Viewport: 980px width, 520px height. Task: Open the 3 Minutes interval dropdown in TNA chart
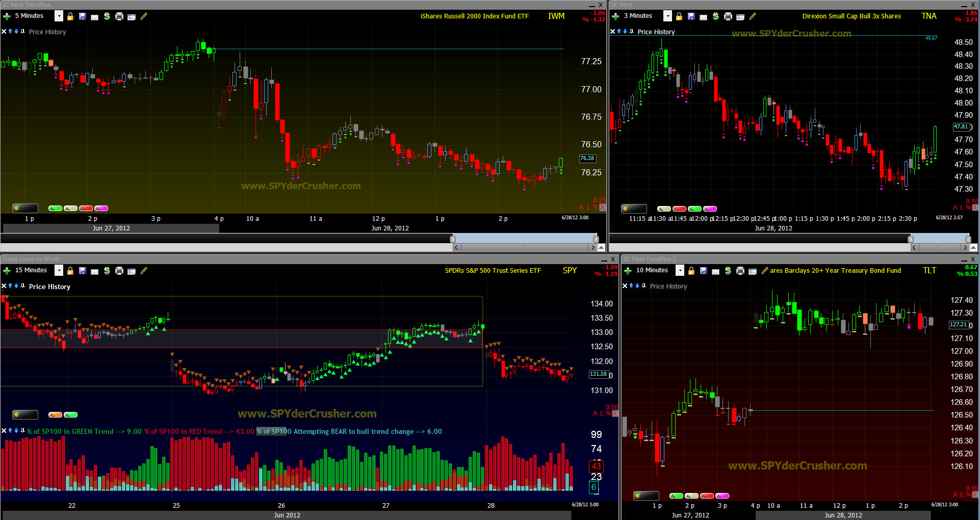[667, 16]
